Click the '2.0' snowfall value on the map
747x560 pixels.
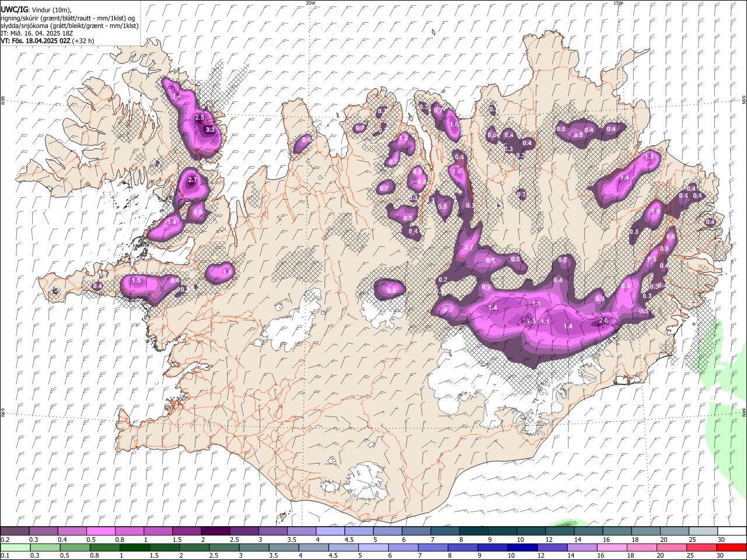click(603, 320)
